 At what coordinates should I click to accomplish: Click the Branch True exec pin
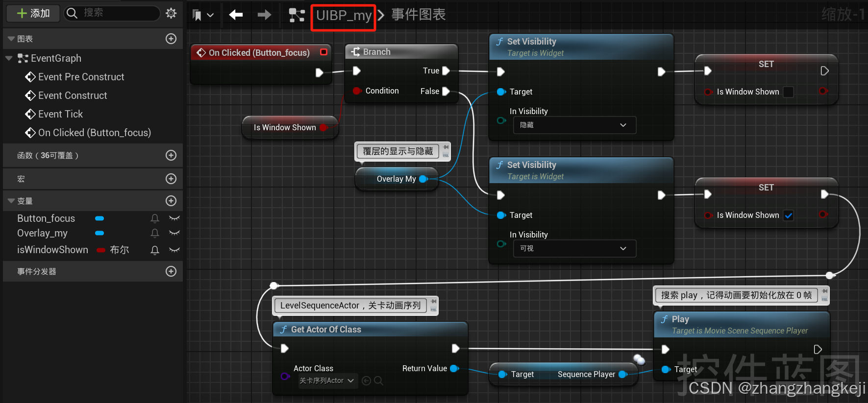pyautogui.click(x=446, y=71)
